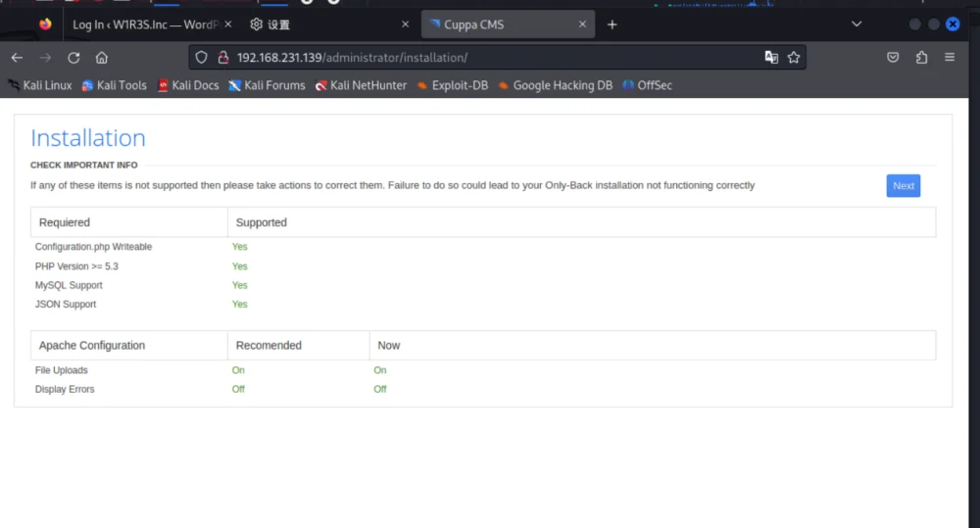
Task: Open the Exploit-DB bookmark
Action: pos(453,85)
